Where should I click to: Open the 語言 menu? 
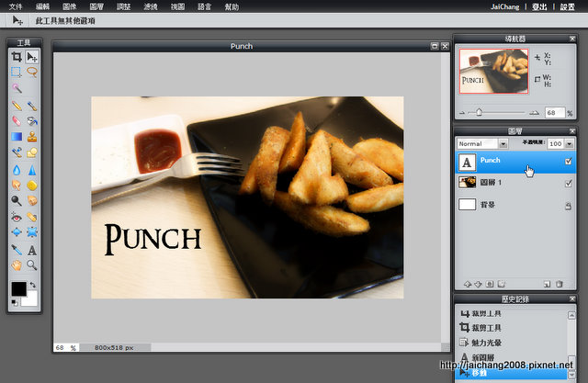point(205,6)
